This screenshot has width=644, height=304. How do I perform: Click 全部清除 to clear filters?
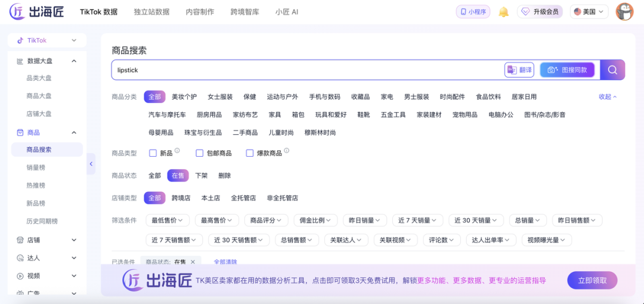(x=225, y=262)
